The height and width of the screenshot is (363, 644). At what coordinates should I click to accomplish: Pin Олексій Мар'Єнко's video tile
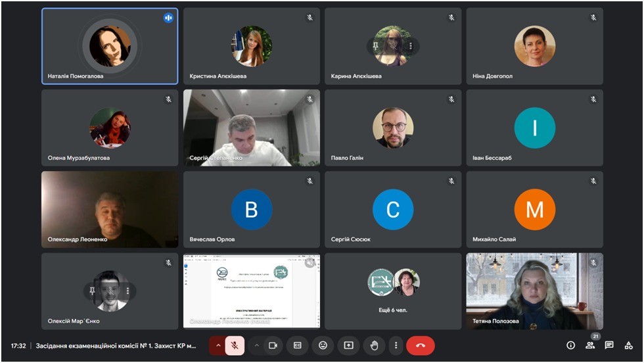tap(92, 291)
